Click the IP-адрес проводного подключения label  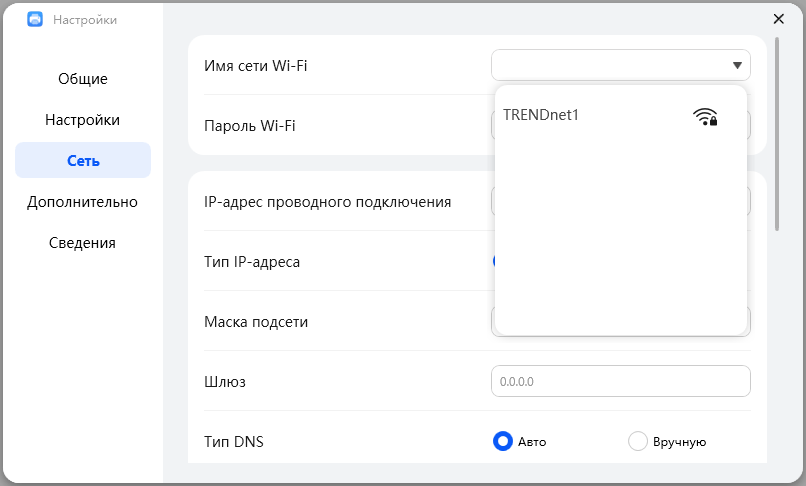327,202
